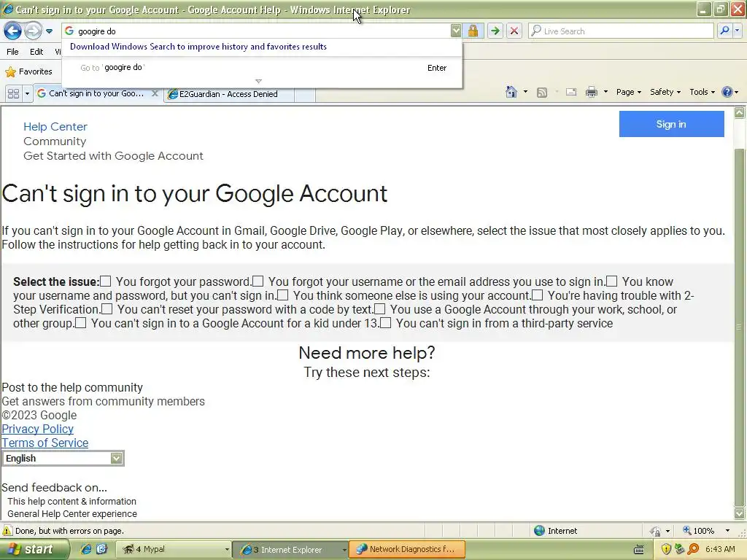Image resolution: width=747 pixels, height=560 pixels.
Task: Click Post to the help community
Action: tap(72, 388)
